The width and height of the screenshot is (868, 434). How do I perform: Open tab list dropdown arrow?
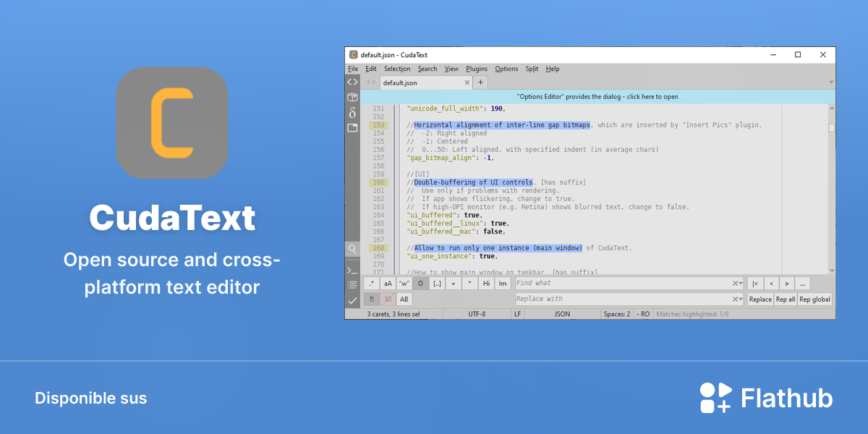[x=831, y=82]
